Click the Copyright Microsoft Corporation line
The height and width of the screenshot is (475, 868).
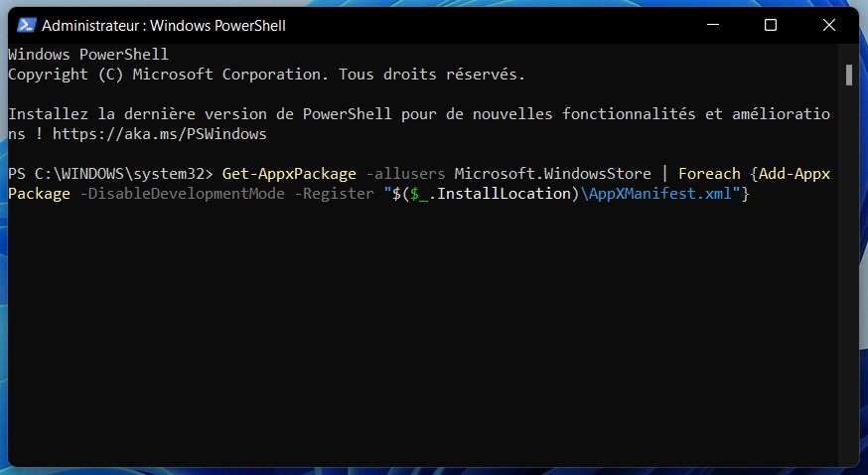pos(266,75)
